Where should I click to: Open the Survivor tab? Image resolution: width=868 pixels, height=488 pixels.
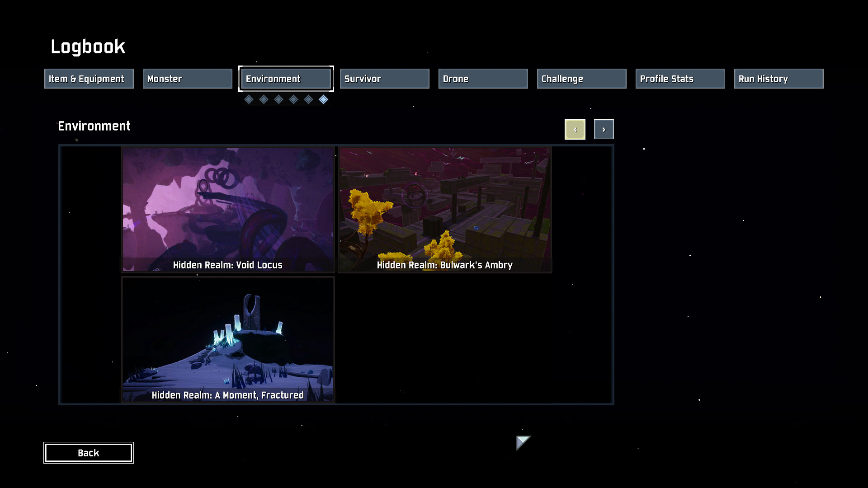(384, 79)
